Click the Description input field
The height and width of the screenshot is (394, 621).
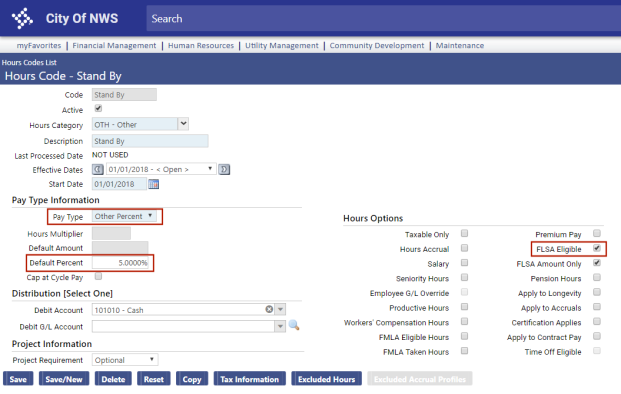pyautogui.click(x=150, y=141)
